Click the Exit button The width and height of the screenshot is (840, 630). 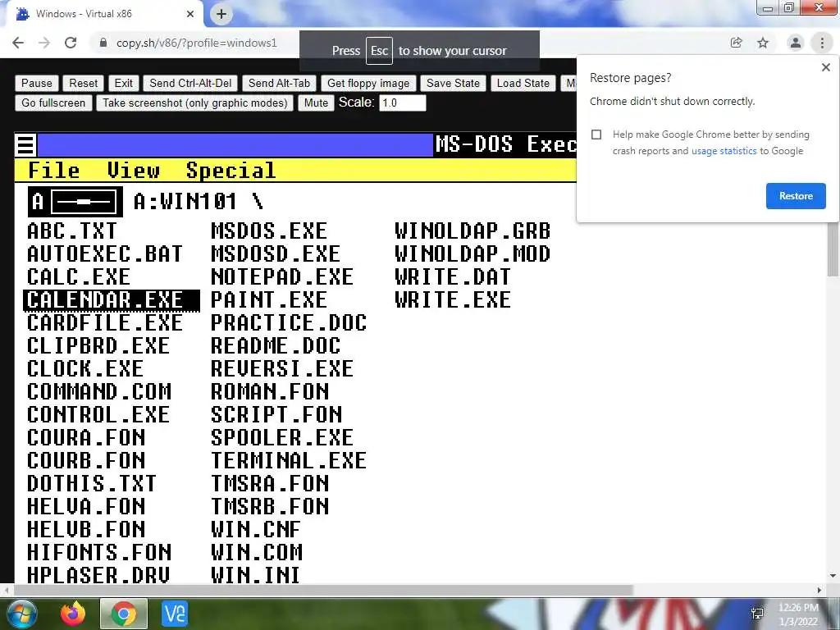click(123, 83)
